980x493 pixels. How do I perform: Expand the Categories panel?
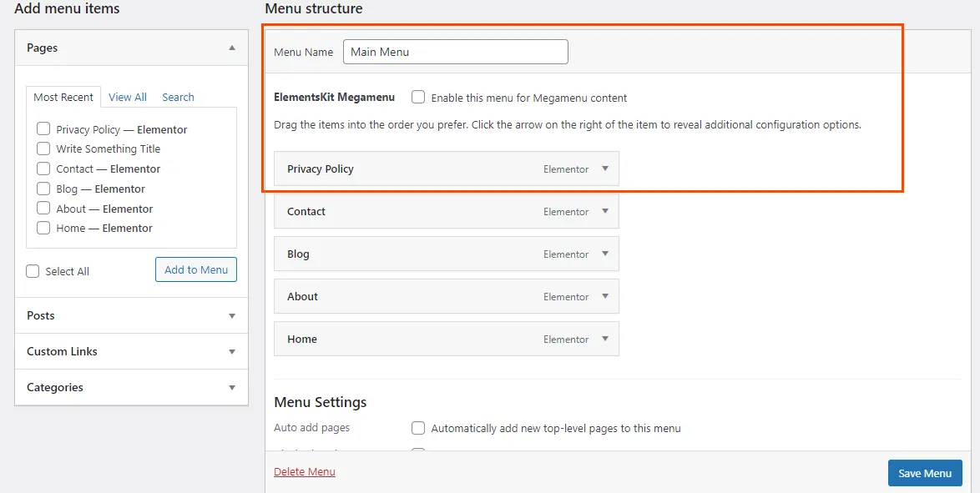click(232, 387)
